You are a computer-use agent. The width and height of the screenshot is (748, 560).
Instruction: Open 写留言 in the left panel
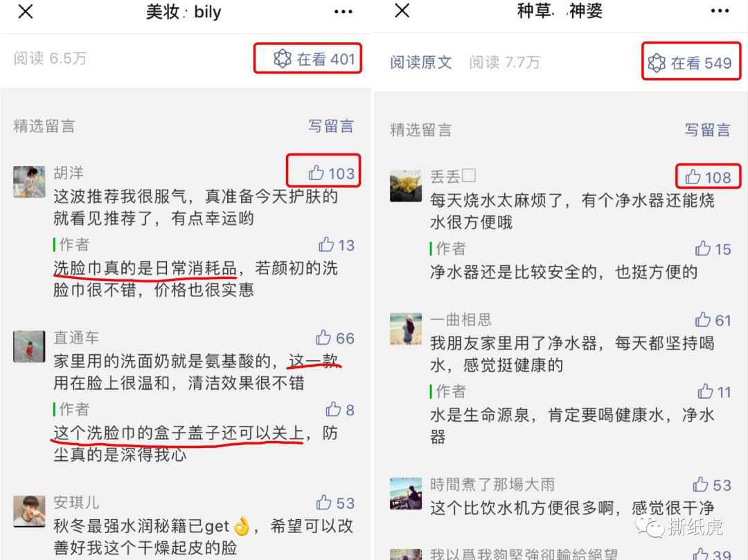click(x=330, y=126)
